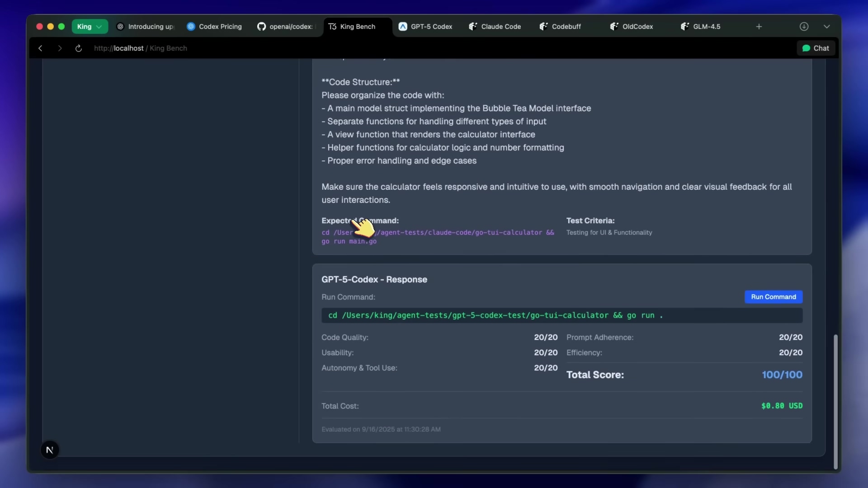Click the Usability label
The image size is (868, 488).
point(338,352)
